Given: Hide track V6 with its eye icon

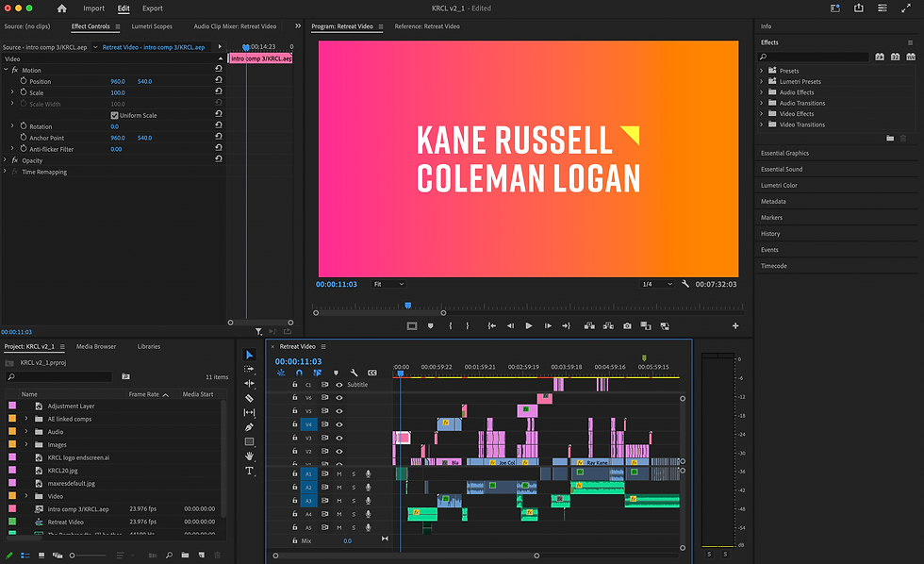Looking at the screenshot, I should [339, 398].
